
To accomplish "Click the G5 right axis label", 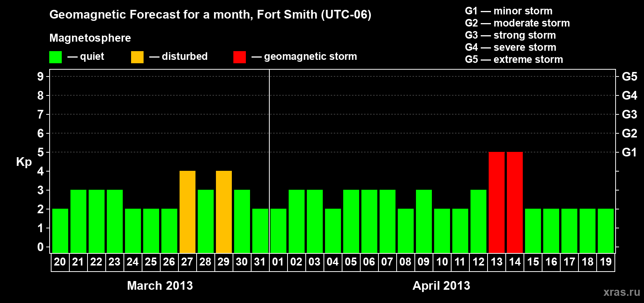I will click(x=630, y=77).
